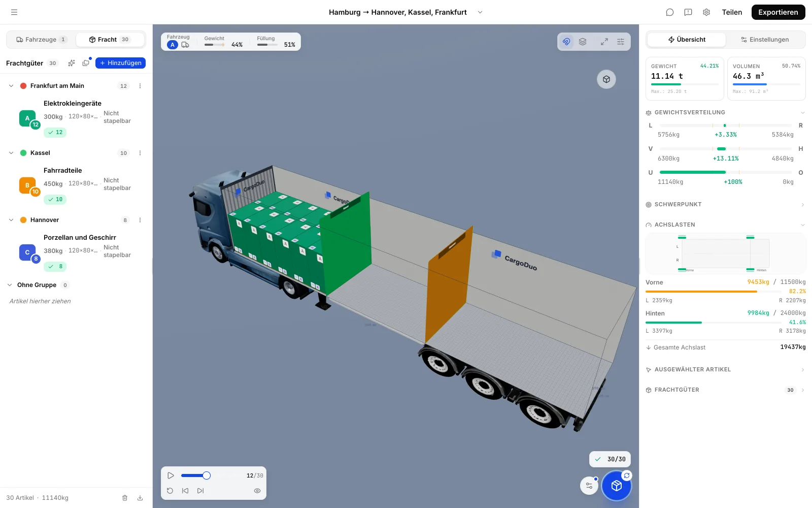Open the Volumen summary card
The height and width of the screenshot is (508, 812).
[x=766, y=79]
